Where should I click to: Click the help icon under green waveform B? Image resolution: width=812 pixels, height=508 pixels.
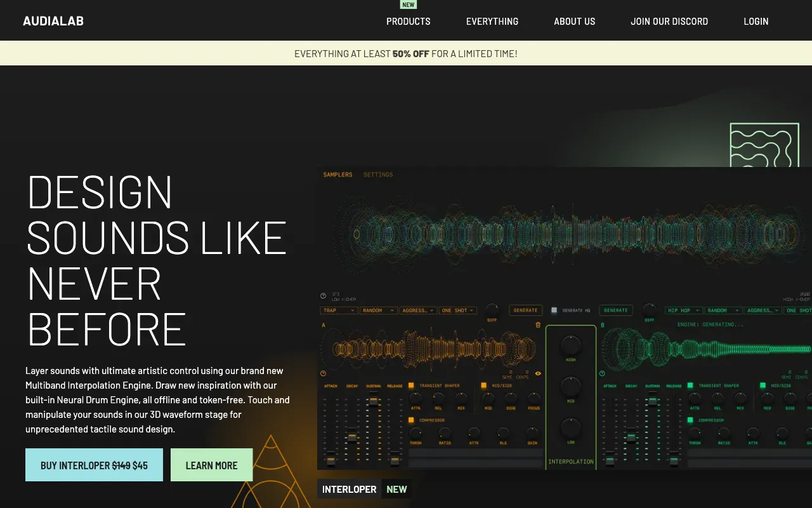[602, 373]
